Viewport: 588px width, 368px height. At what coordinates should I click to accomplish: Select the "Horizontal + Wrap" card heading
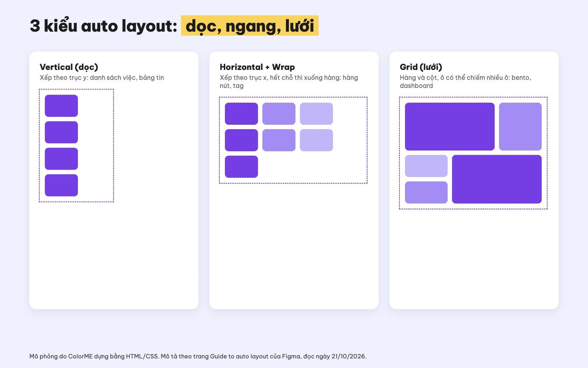(x=257, y=67)
